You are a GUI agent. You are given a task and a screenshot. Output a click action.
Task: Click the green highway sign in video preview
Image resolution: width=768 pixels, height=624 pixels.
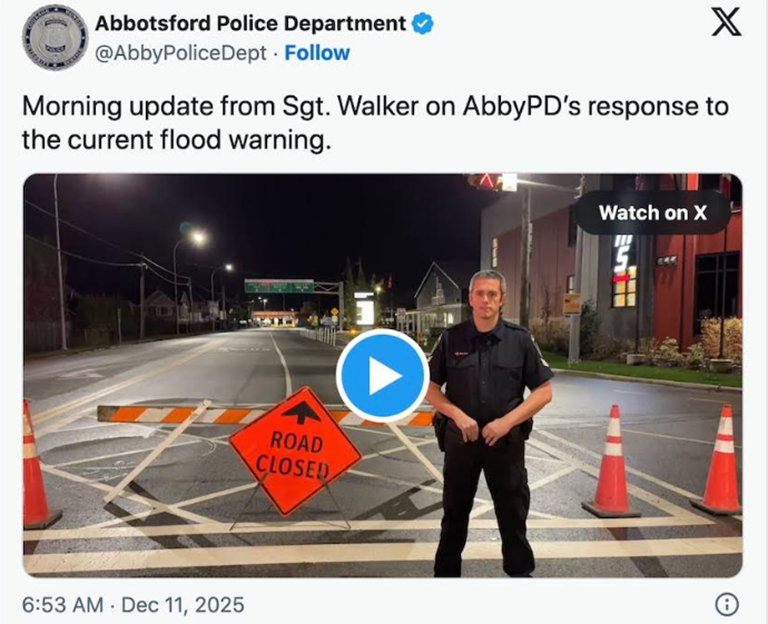click(x=279, y=286)
